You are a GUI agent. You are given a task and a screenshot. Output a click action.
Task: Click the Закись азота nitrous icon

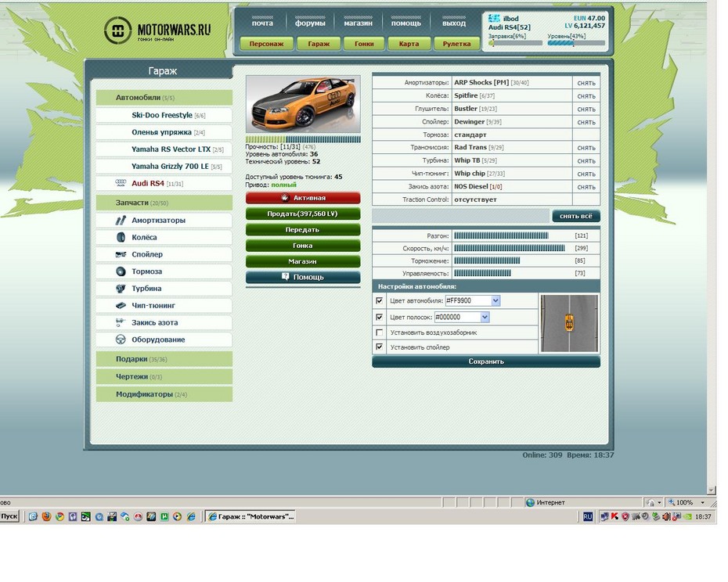pos(121,322)
